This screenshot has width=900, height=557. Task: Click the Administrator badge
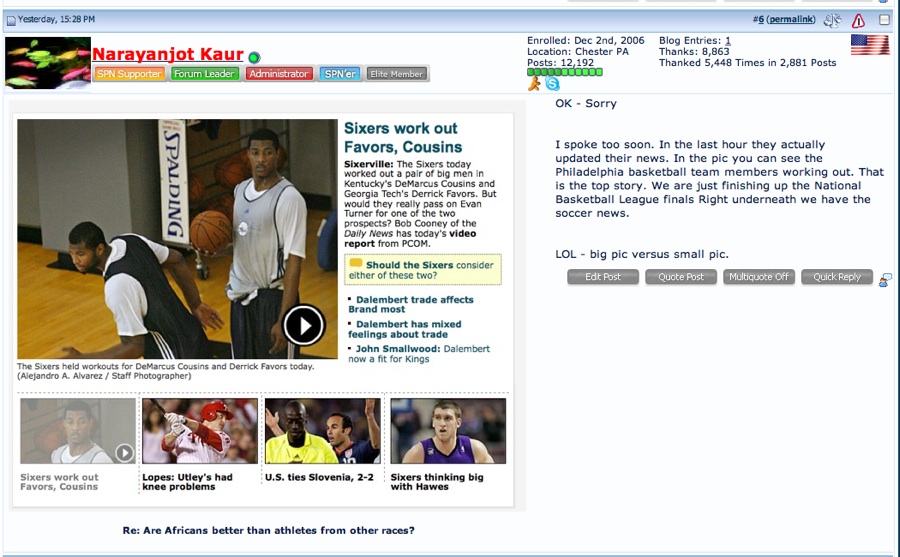coord(278,74)
